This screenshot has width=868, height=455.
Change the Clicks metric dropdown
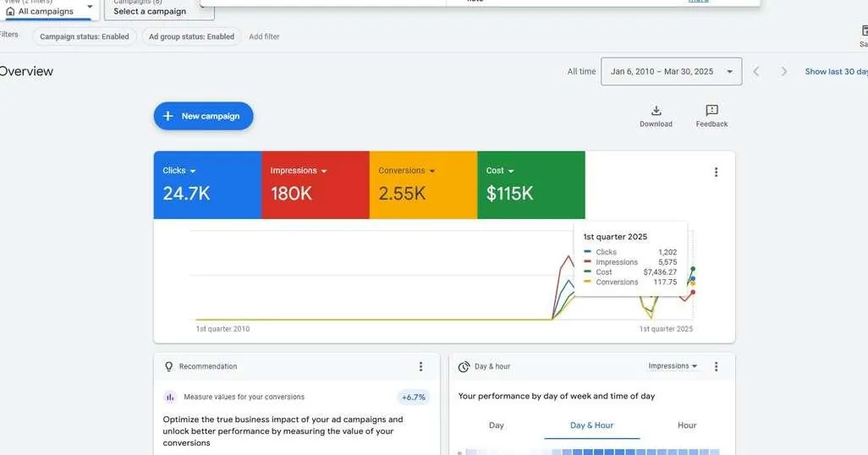(179, 171)
